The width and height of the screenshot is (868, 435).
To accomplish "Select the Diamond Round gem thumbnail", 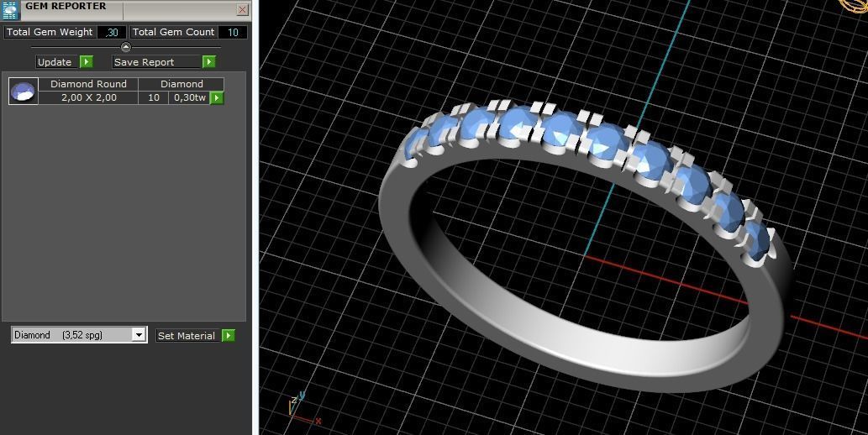I will [x=24, y=92].
